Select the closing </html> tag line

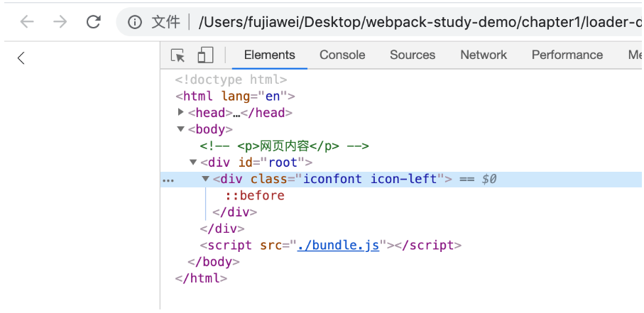(201, 278)
